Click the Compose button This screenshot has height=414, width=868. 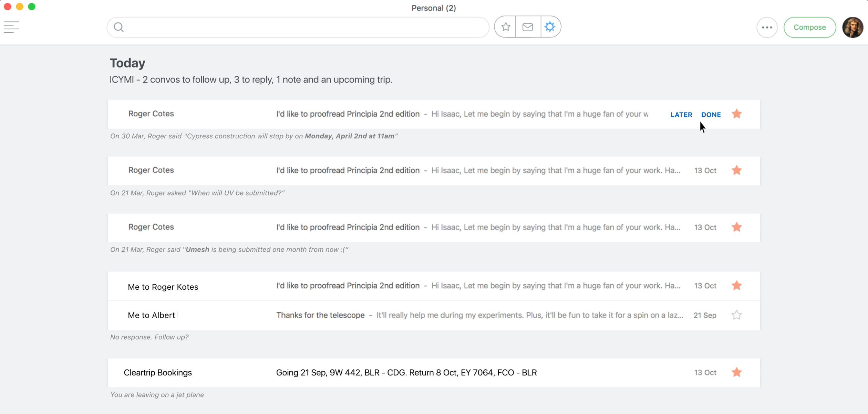point(809,28)
